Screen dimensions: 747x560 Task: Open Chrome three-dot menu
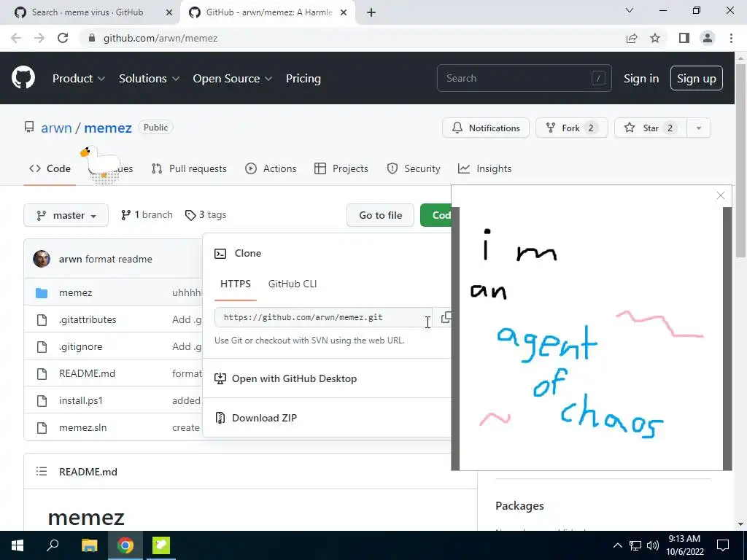[731, 38]
